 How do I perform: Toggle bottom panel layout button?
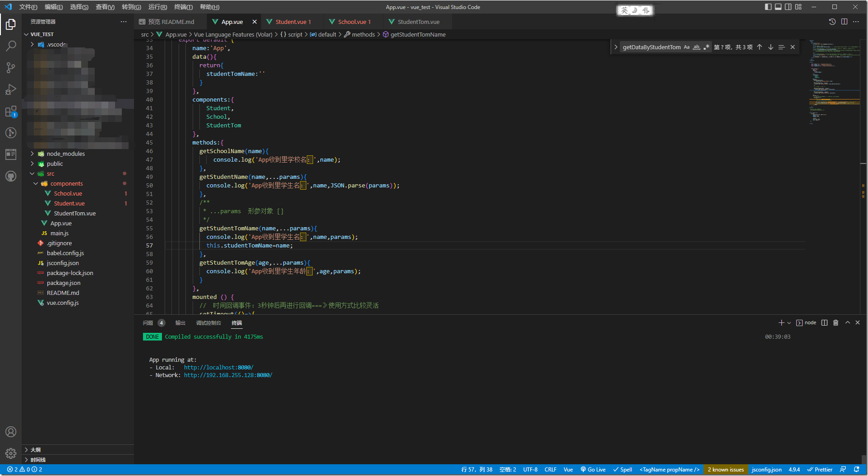tap(778, 7)
